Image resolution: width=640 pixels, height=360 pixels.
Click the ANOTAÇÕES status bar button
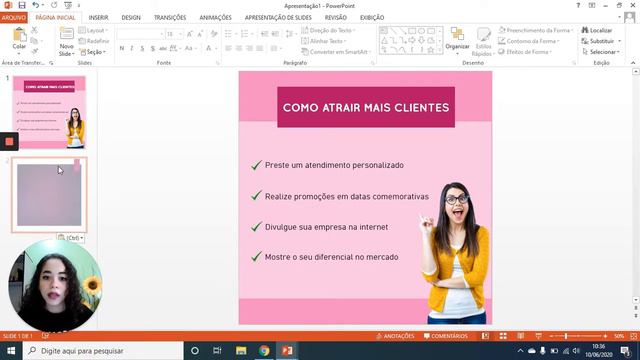coord(395,336)
